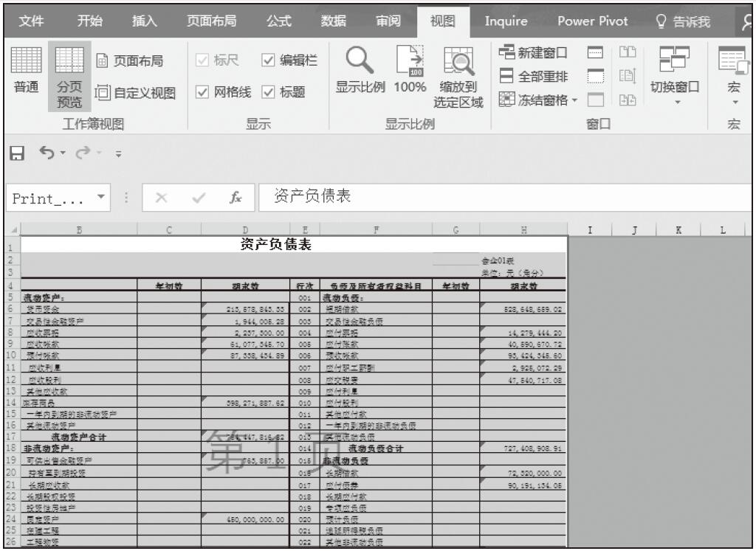Cancel formula entry with X icon
This screenshot has width=756, height=551.
coord(161,198)
